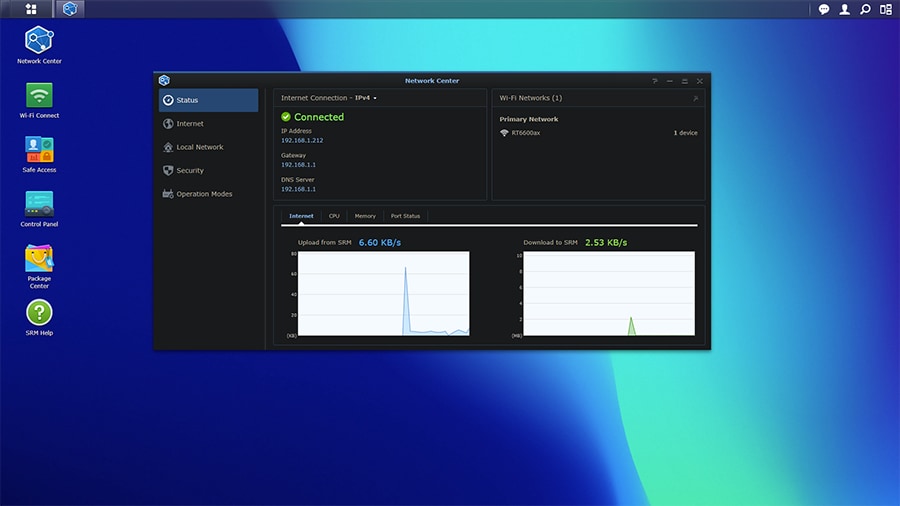
Task: Click the Network Center help question mark
Action: (655, 81)
